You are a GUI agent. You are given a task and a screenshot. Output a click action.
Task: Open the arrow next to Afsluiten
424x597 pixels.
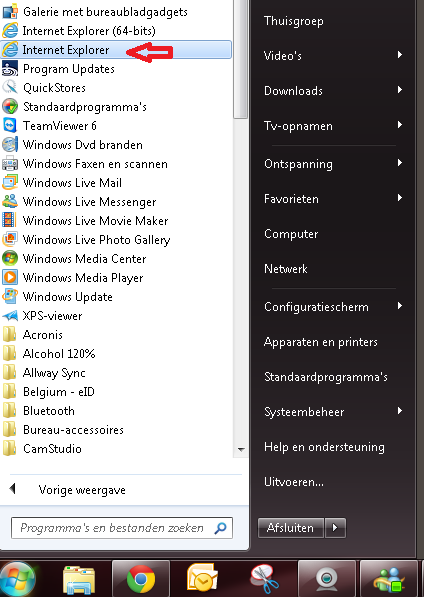tap(335, 528)
